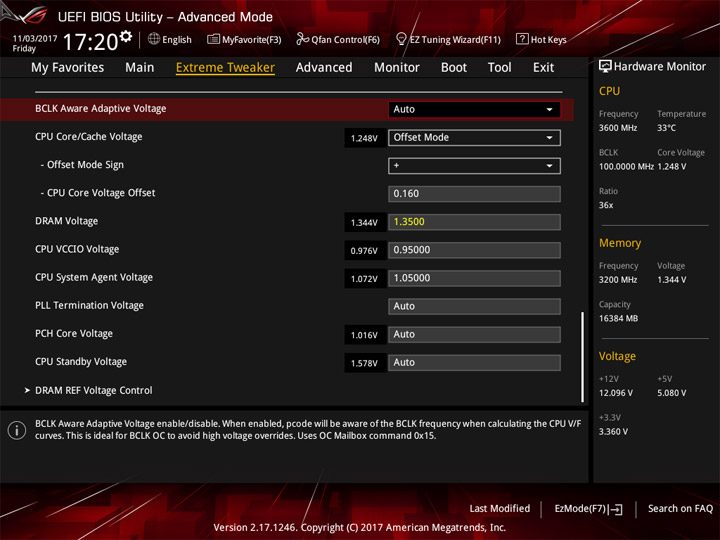
Task: Click the info icon beside help text
Action: tap(17, 430)
